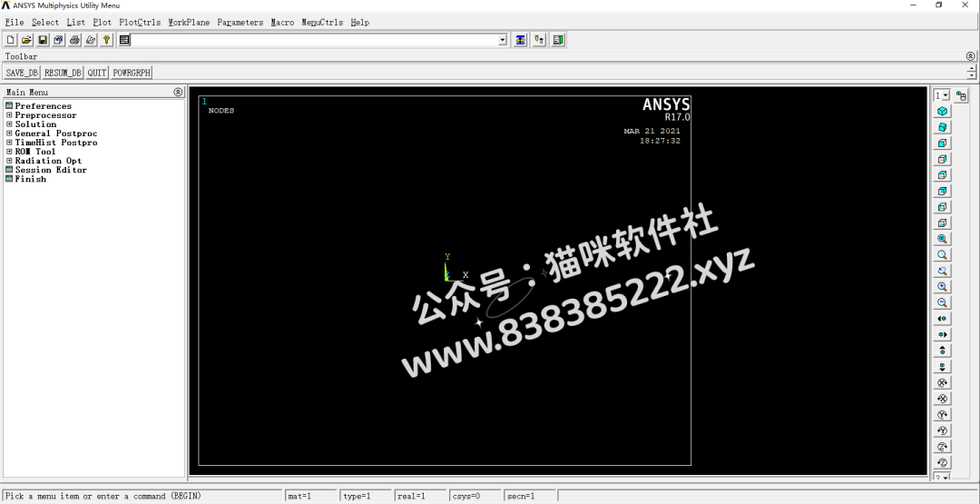Click the Open ANSYS File folder icon
This screenshot has width=980, height=504.
[26, 40]
